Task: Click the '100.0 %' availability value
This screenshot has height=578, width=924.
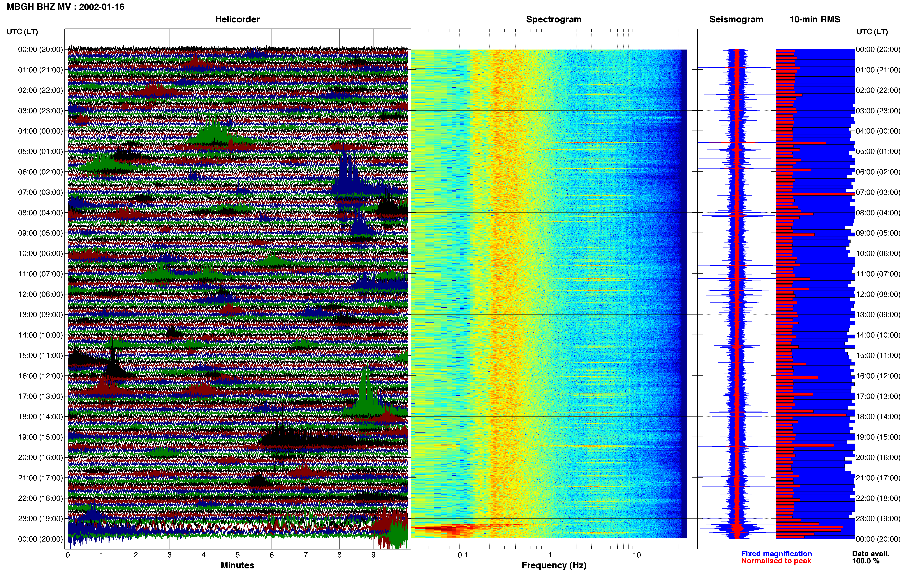Action: coord(865,561)
